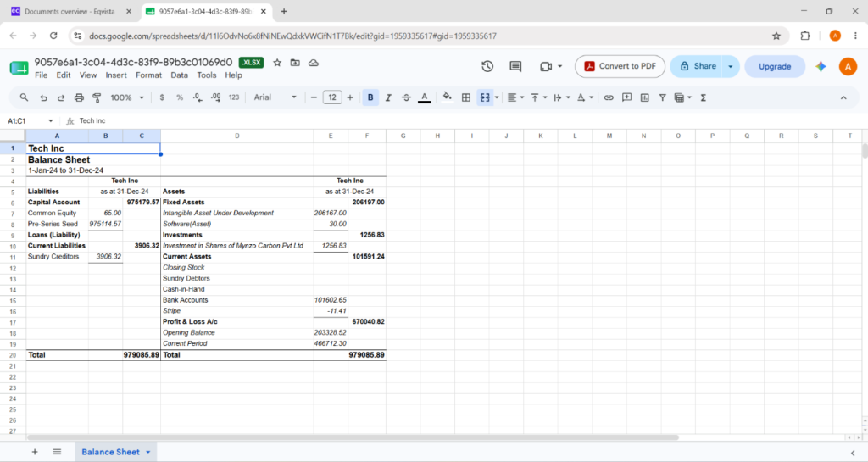The image size is (868, 462).
Task: Click the functions sigma icon
Action: [703, 97]
